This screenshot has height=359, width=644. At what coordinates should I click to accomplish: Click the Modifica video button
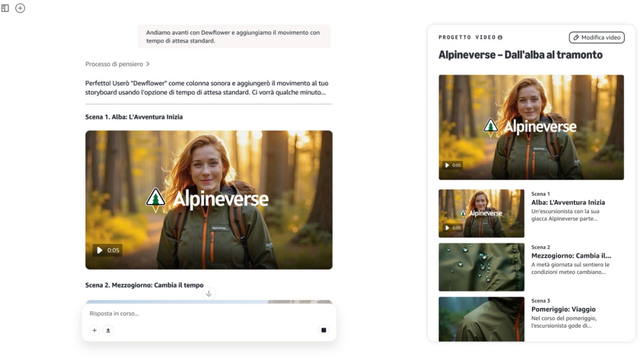click(x=596, y=38)
